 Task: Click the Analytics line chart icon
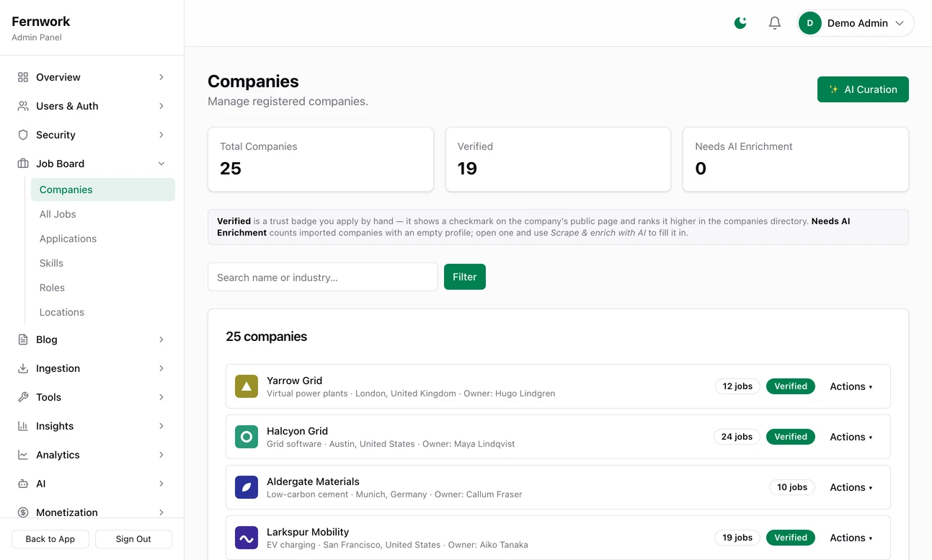point(23,455)
